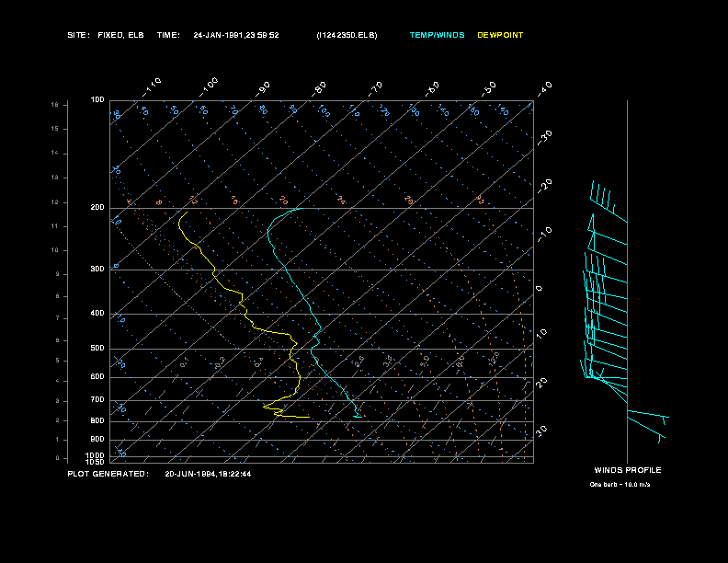Screen dimensions: 728x563
Task: Select the 'FIXED, ELB' site name
Action: [120, 35]
